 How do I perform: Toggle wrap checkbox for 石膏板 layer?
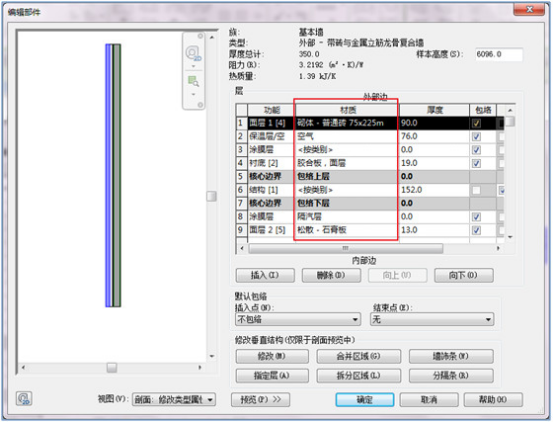coord(476,230)
